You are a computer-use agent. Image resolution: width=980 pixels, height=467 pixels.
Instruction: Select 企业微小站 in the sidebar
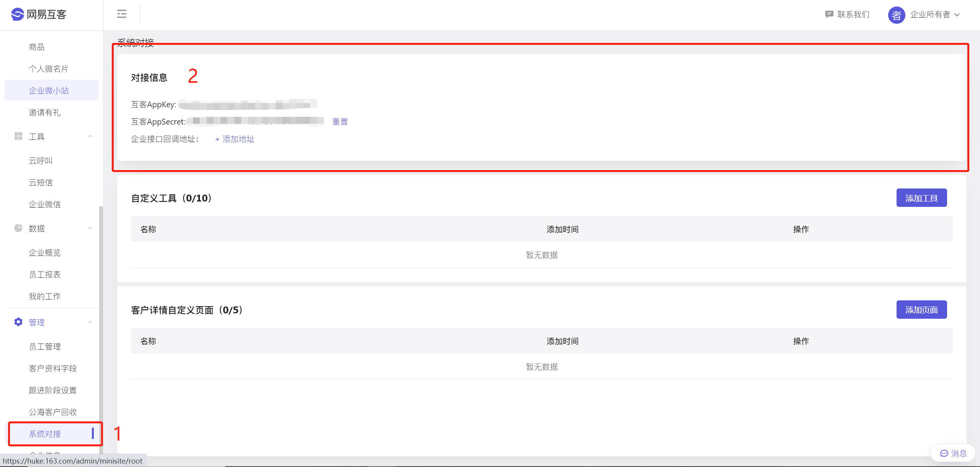51,90
